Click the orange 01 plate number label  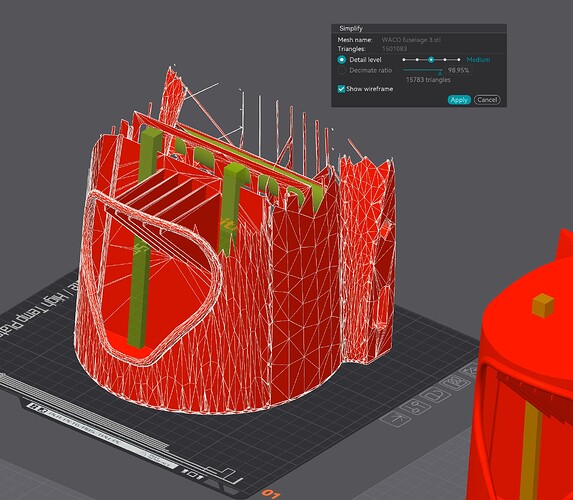point(271,494)
